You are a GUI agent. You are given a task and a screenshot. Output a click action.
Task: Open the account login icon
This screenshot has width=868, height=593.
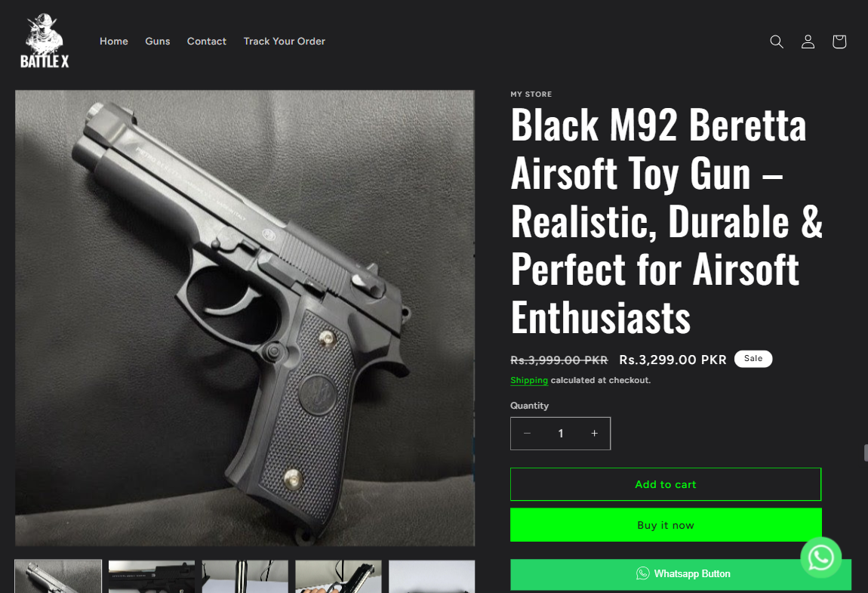pos(808,42)
